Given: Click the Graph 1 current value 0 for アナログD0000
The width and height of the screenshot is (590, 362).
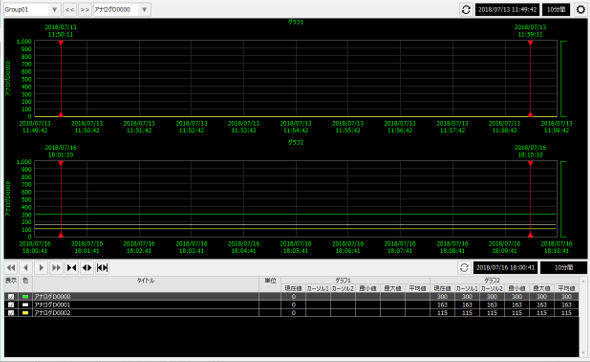Looking at the screenshot, I should (x=293, y=297).
